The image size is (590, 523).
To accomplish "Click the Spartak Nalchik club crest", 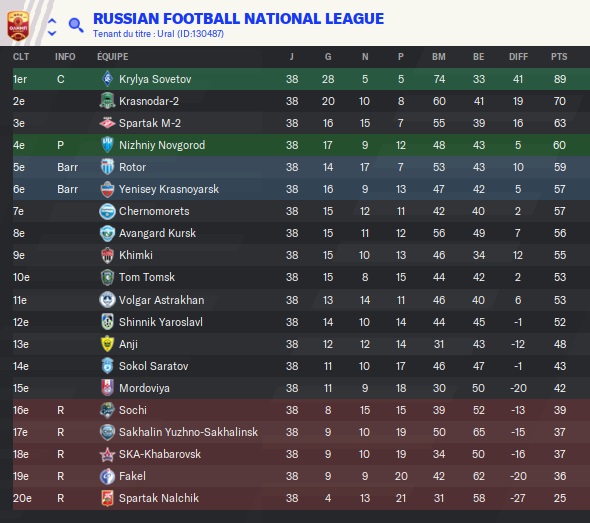I will [x=107, y=498].
